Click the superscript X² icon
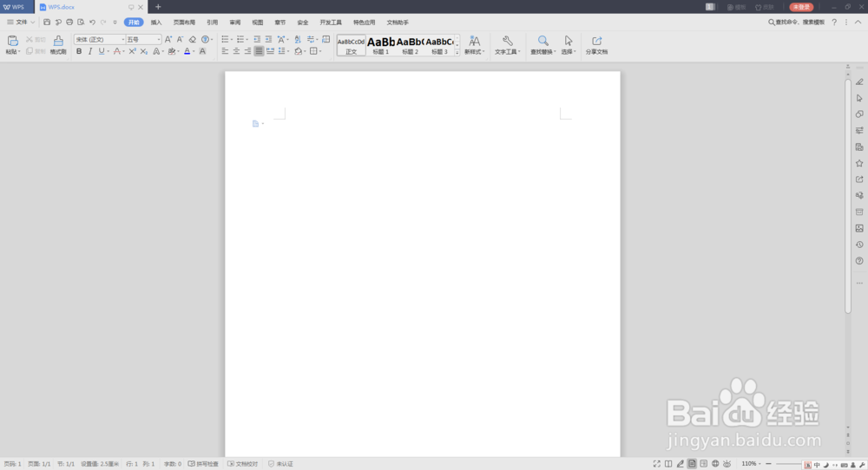This screenshot has width=868, height=470. click(x=132, y=51)
